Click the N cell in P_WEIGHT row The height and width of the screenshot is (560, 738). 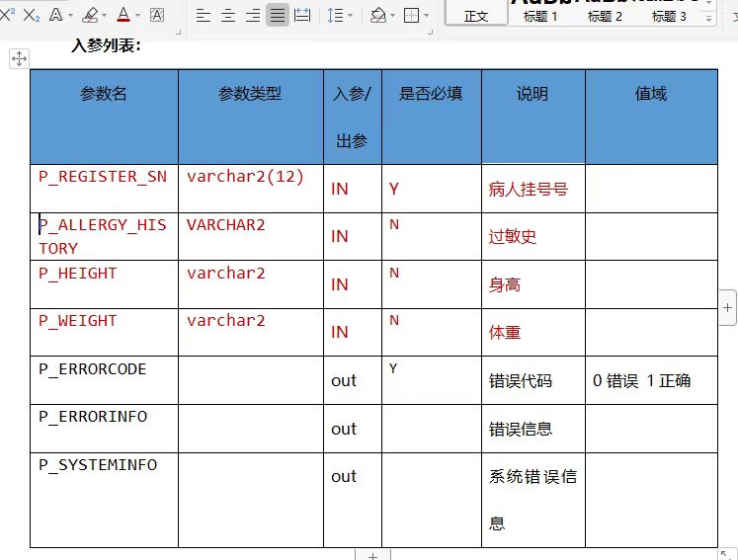coord(432,332)
